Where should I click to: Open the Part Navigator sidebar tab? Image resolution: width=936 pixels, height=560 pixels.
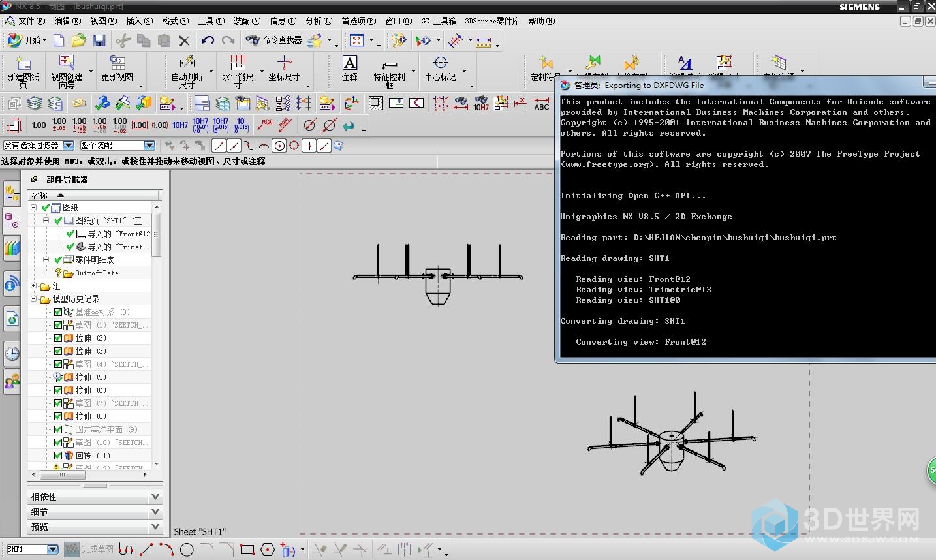point(12,221)
